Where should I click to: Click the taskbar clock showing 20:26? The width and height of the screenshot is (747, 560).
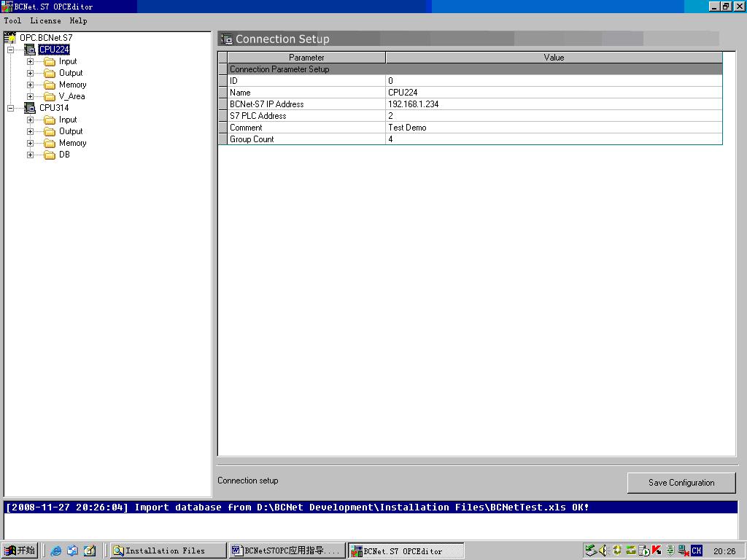pyautogui.click(x=724, y=551)
